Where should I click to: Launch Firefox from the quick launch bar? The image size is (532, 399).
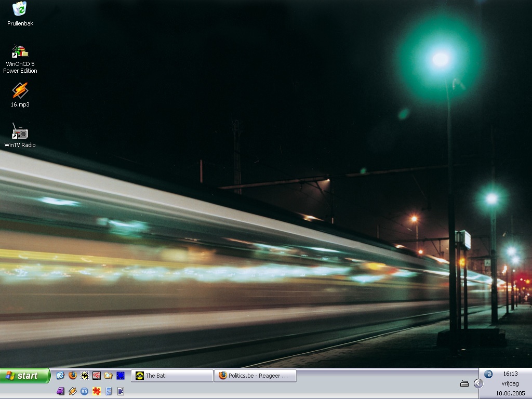[x=73, y=375]
